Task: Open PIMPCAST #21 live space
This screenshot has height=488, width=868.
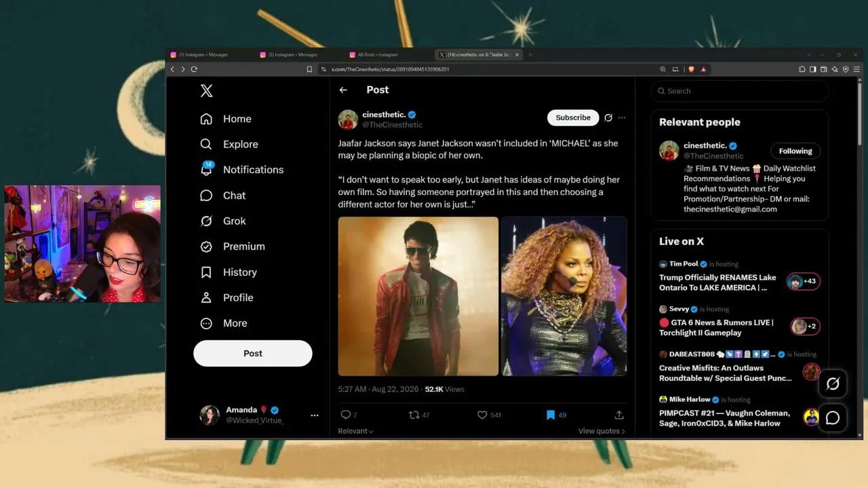Action: [x=739, y=413]
